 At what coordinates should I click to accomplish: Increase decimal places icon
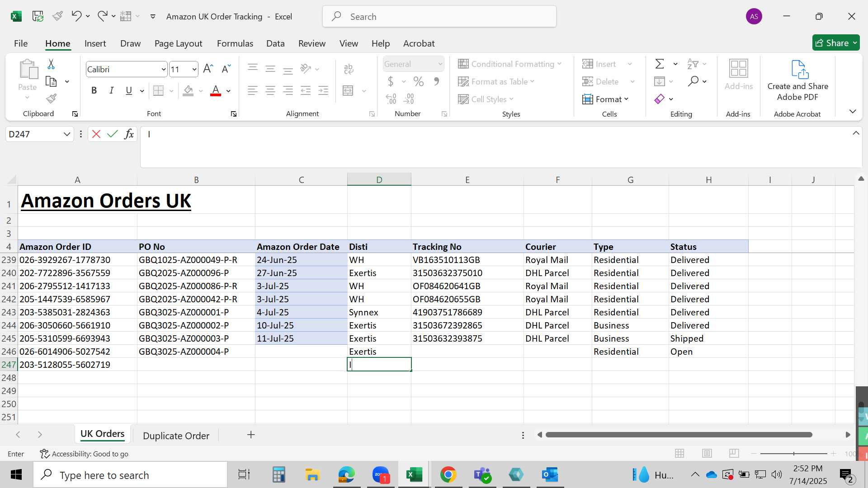point(391,99)
